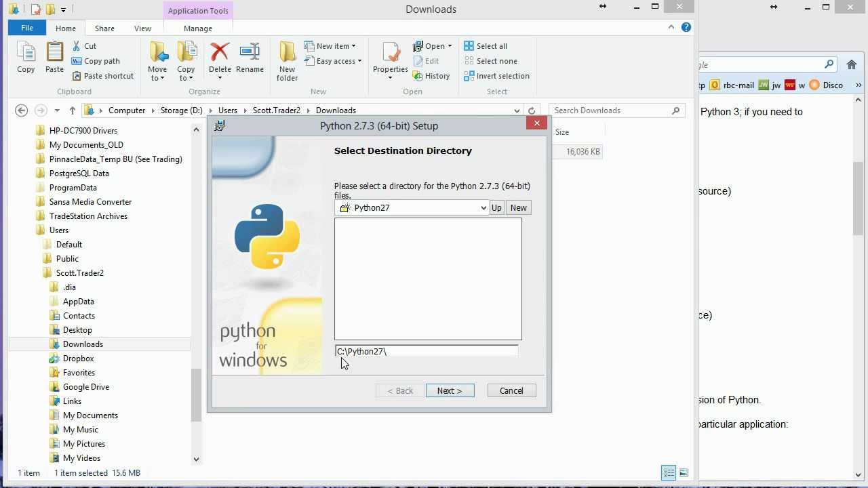Open the Copy to menu
This screenshot has height=488, width=868.
click(x=186, y=62)
